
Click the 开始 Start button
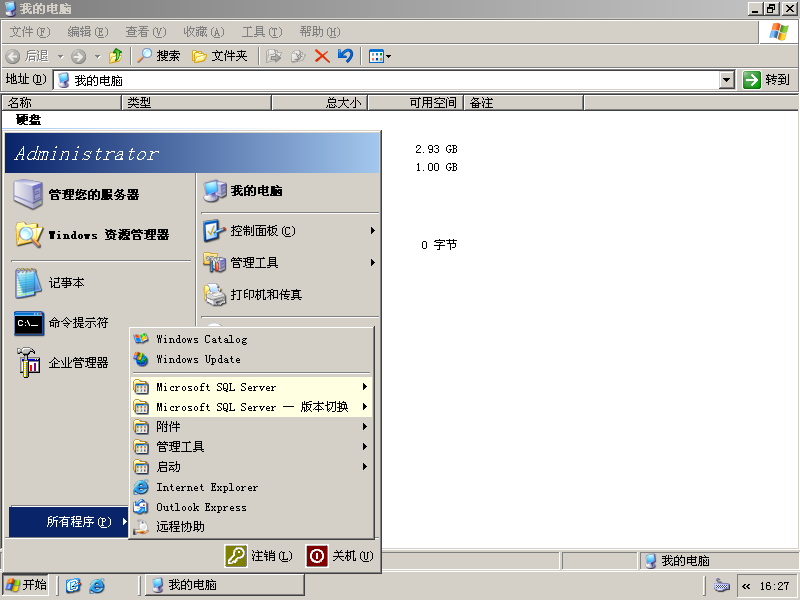click(x=26, y=585)
